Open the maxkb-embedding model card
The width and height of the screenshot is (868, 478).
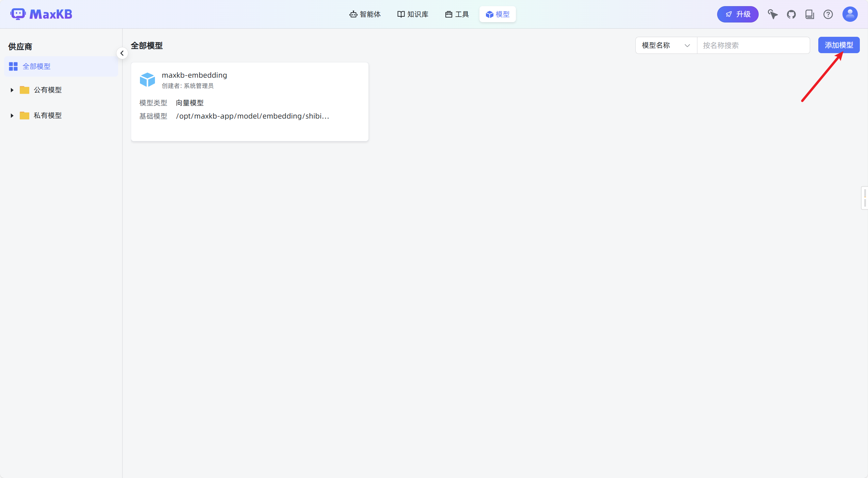(249, 102)
